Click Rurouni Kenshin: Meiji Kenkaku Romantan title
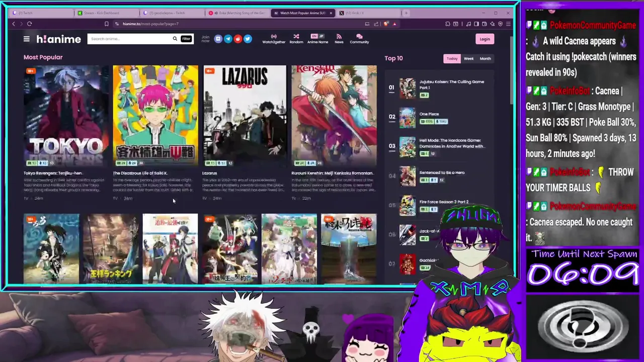644x362 pixels. point(332,173)
